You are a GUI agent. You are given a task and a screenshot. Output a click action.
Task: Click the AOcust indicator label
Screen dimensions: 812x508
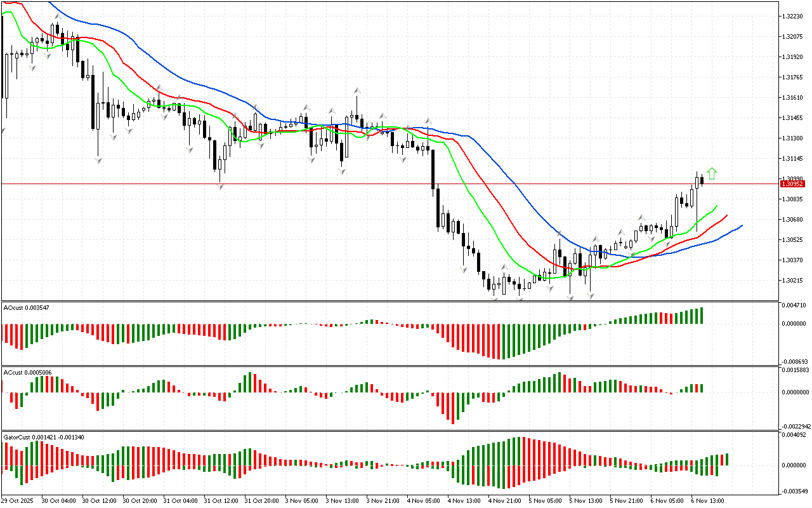[x=27, y=307]
